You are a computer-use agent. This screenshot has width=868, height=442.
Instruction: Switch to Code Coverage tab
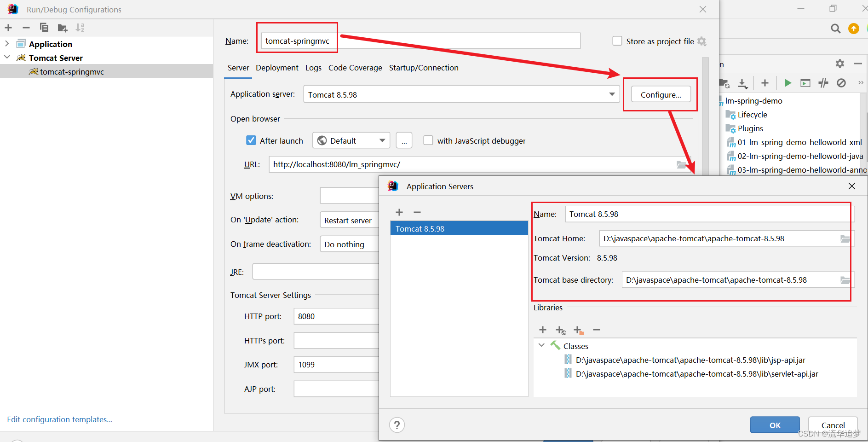click(x=355, y=68)
